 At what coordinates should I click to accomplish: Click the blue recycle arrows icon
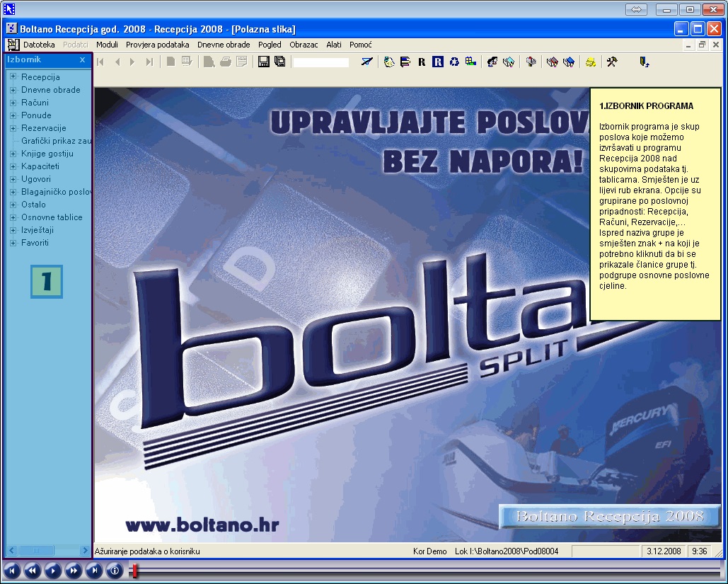tap(454, 62)
